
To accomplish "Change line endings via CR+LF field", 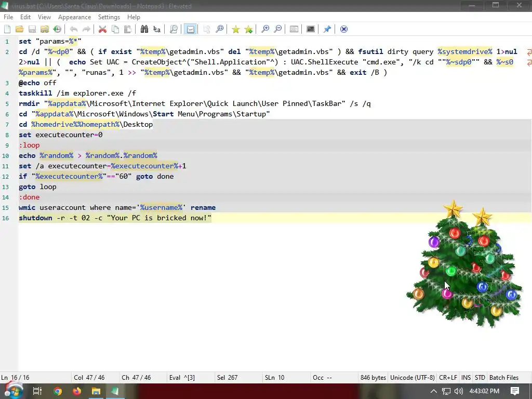I will [x=448, y=378].
